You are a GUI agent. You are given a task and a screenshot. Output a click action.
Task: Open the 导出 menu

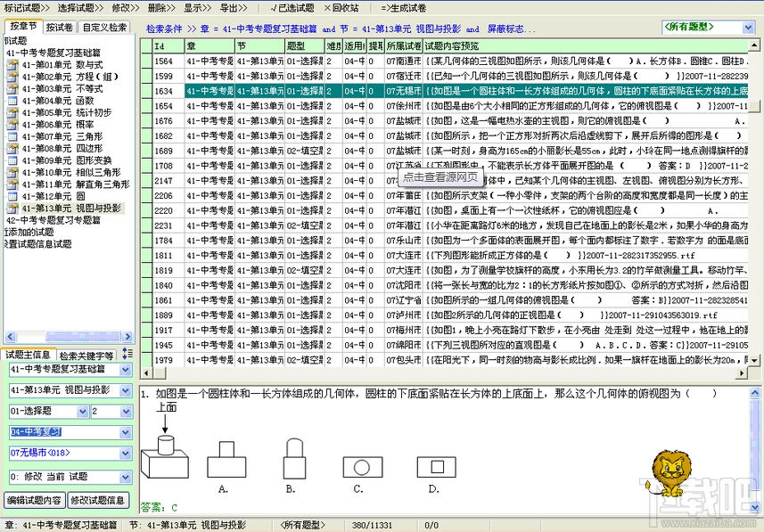click(x=234, y=8)
